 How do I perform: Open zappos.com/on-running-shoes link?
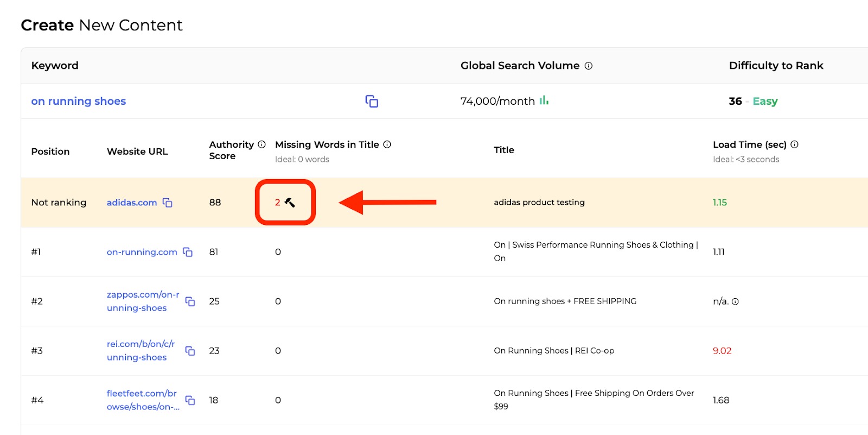[143, 301]
